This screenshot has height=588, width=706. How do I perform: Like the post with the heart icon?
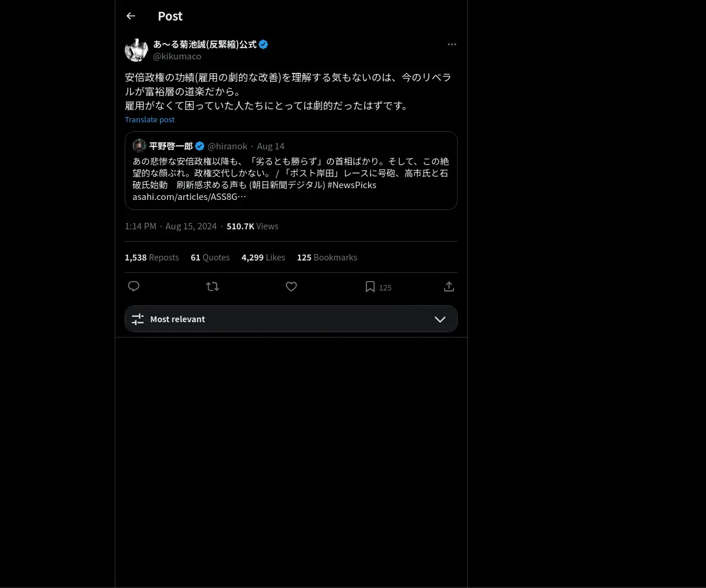(291, 286)
